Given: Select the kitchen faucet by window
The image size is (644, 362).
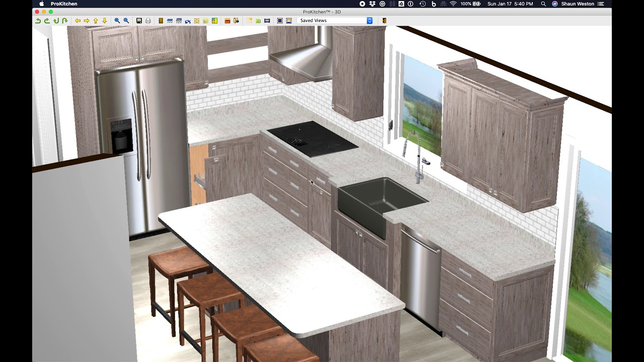Looking at the screenshot, I should (417, 156).
